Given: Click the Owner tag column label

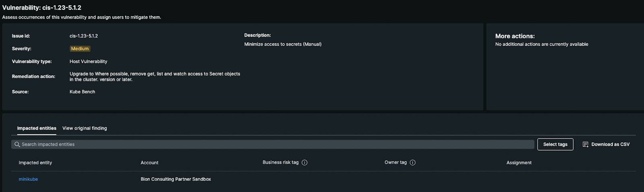Looking at the screenshot, I should [396, 163].
